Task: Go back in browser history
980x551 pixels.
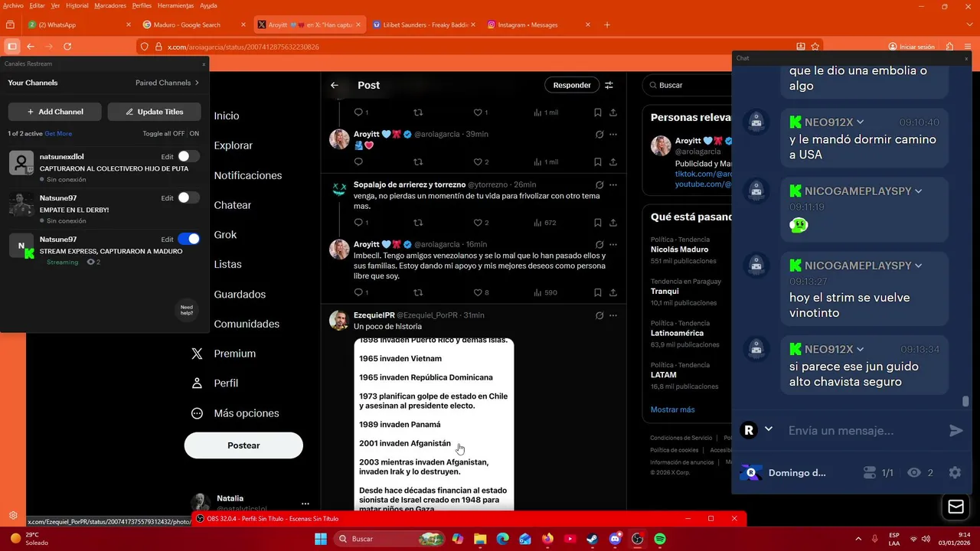Action: click(x=31, y=47)
